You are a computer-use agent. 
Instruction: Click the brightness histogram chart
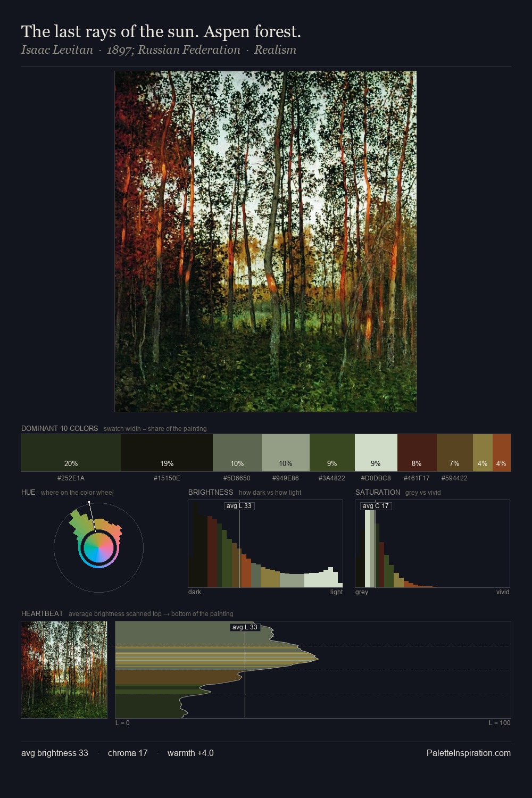point(265,544)
